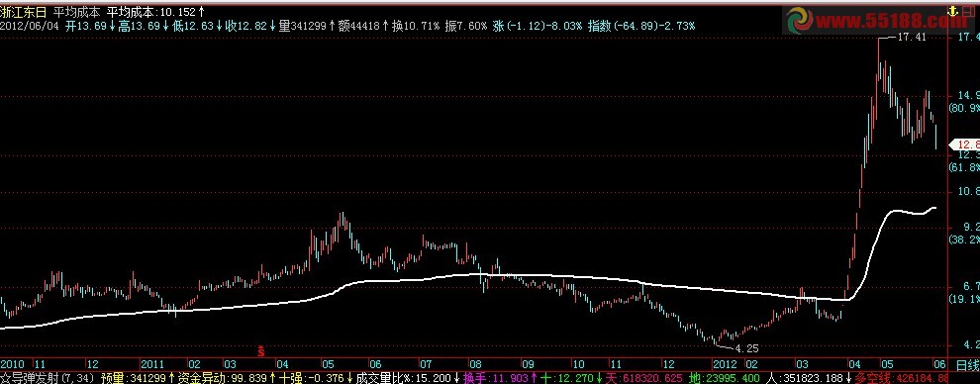Click the (80.9% retracement label on the price axis
Screen dimensions: 980x384
[964, 108]
